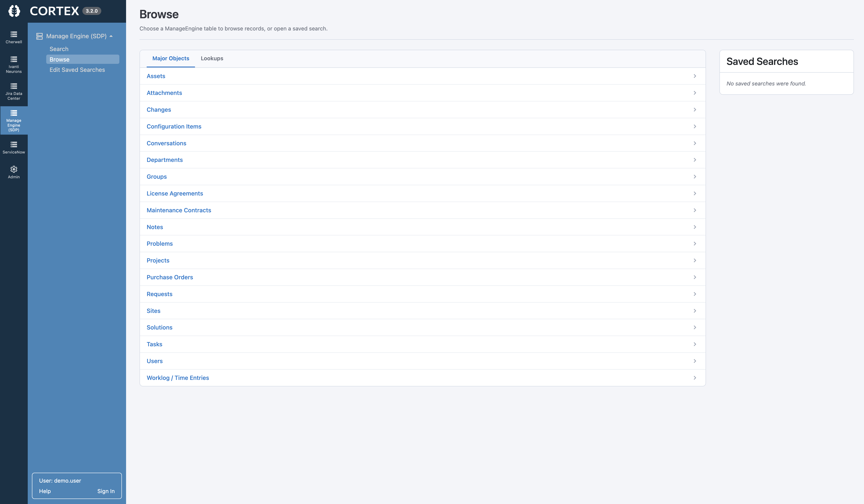Screen dimensions: 864x504
Task: Select the Manage Engine (SDP) sidebar icon
Action: click(14, 121)
